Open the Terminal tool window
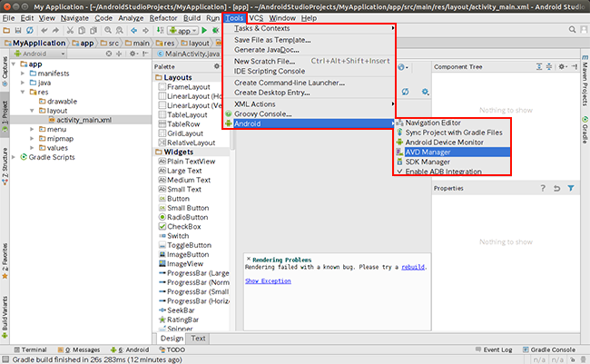 click(x=31, y=349)
